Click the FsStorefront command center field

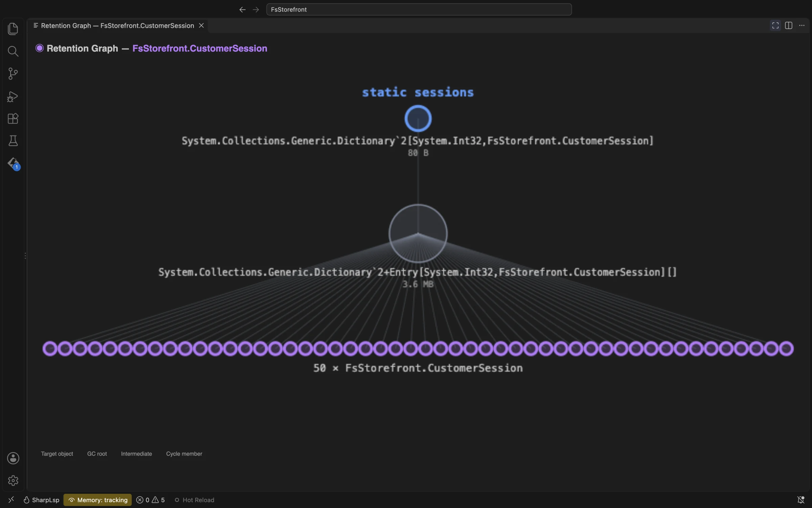point(419,9)
